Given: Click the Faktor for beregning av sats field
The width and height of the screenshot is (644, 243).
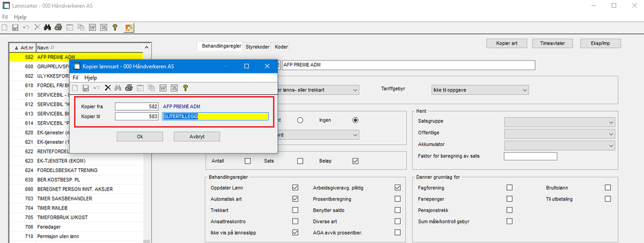Looking at the screenshot, I should pyautogui.click(x=531, y=156).
